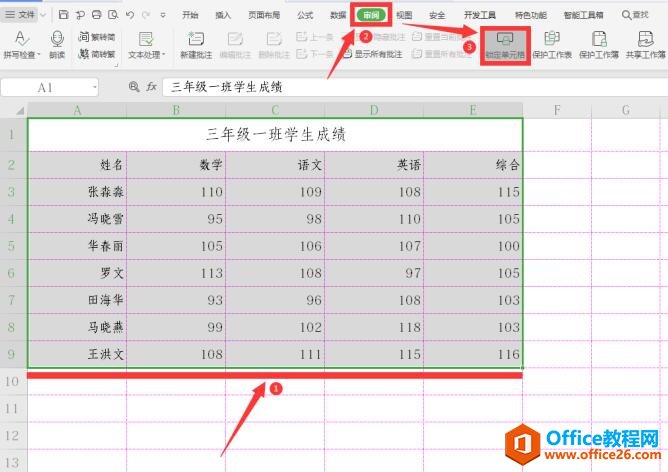Select column F header
This screenshot has height=472, width=668.
pyautogui.click(x=557, y=110)
